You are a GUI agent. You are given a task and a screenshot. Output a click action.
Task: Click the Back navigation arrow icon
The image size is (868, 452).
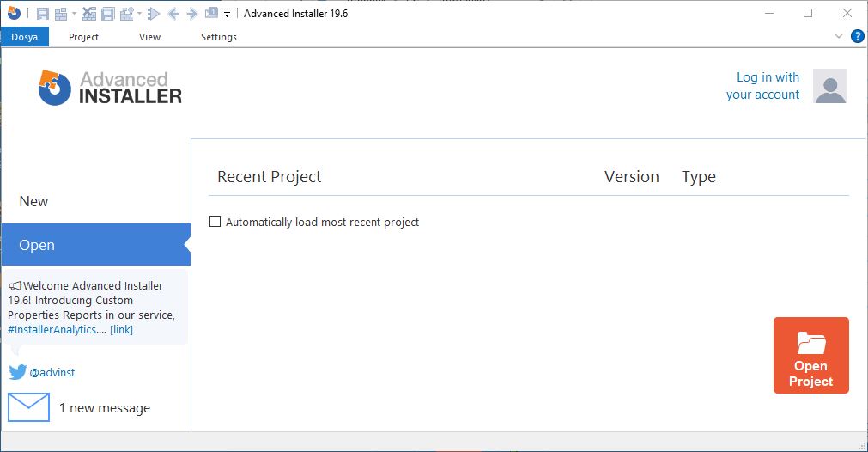point(173,14)
